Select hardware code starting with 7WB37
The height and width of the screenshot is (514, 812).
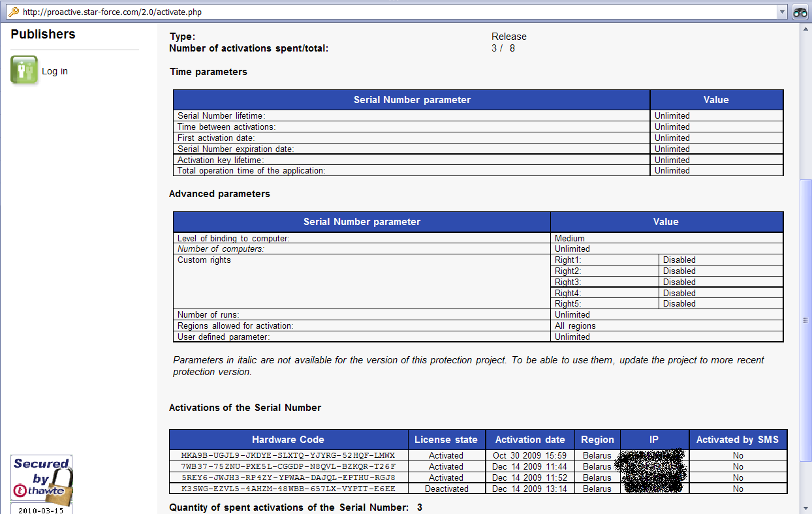288,466
